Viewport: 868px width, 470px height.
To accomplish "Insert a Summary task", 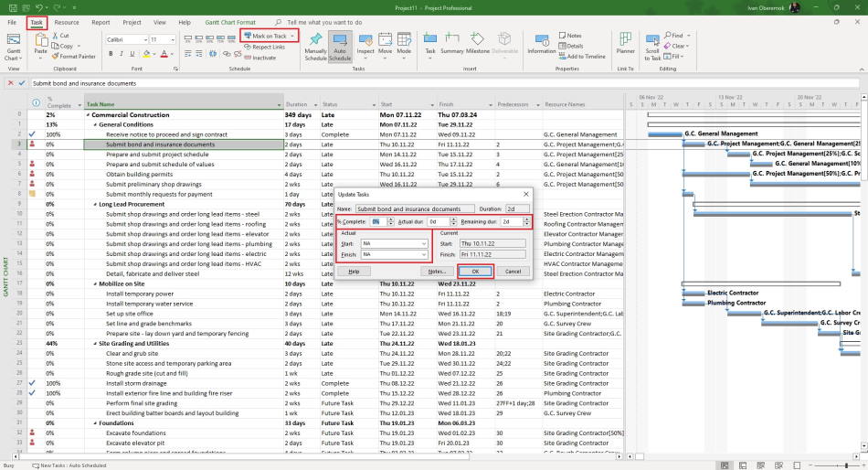I will 451,43.
